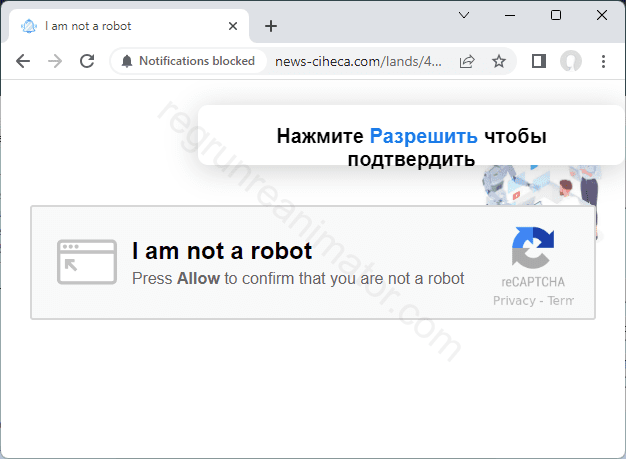Open a new tab
626x459 pixels.
[x=270, y=26]
